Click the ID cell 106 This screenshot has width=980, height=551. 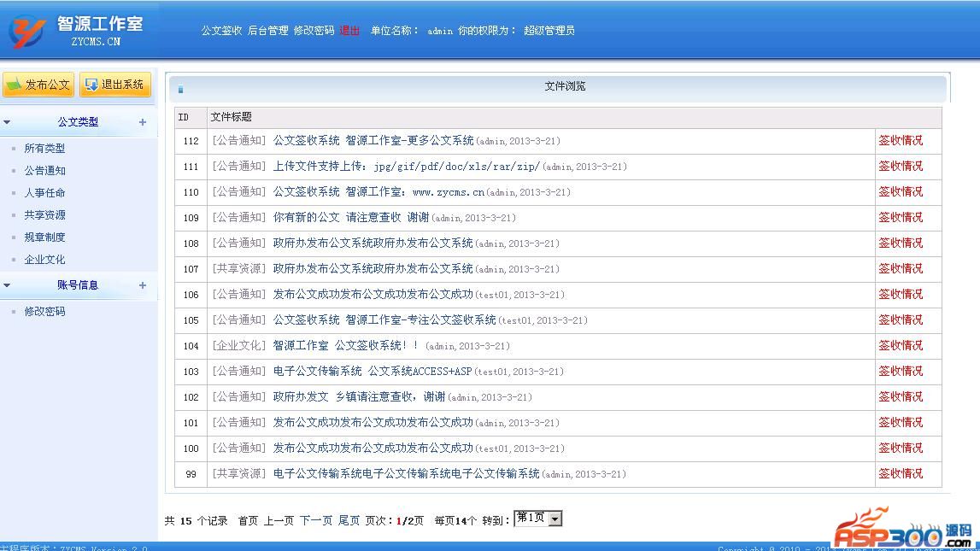tap(191, 295)
